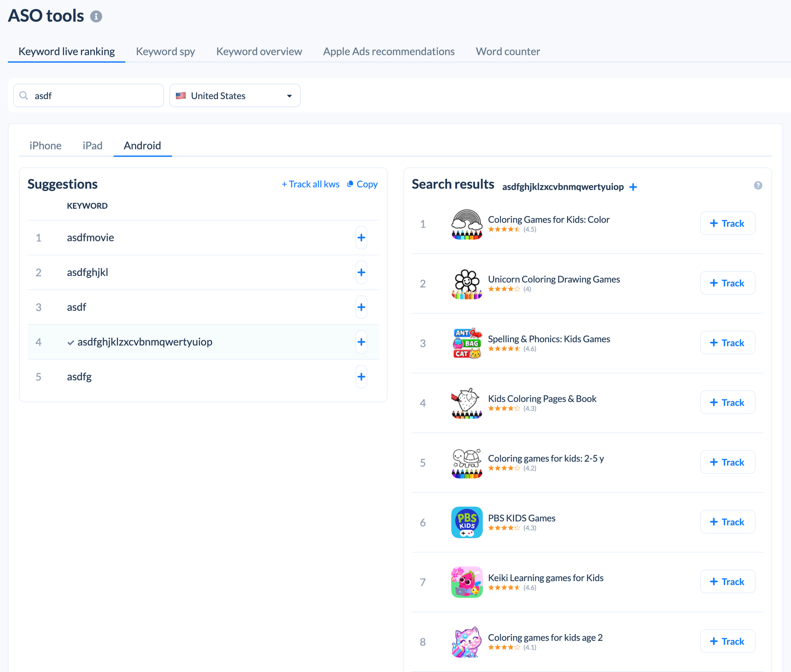Open Keiki Learning games for Kids icon

point(467,583)
